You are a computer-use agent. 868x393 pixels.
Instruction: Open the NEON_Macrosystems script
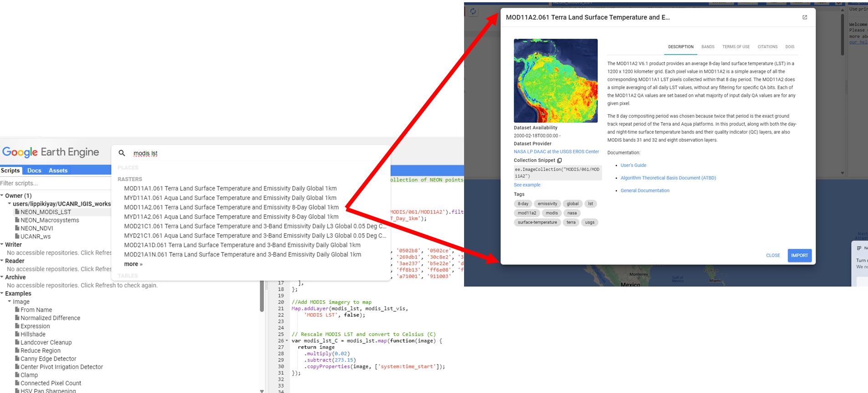pyautogui.click(x=50, y=220)
